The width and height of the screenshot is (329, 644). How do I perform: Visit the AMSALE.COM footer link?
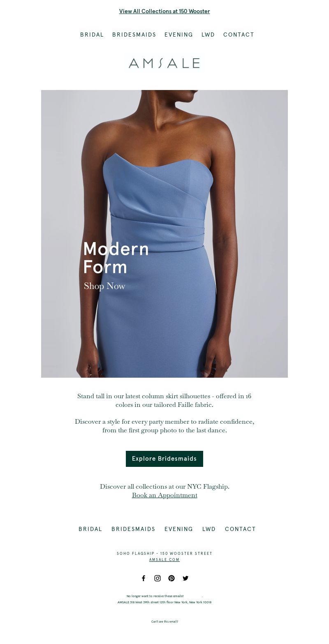click(x=164, y=560)
